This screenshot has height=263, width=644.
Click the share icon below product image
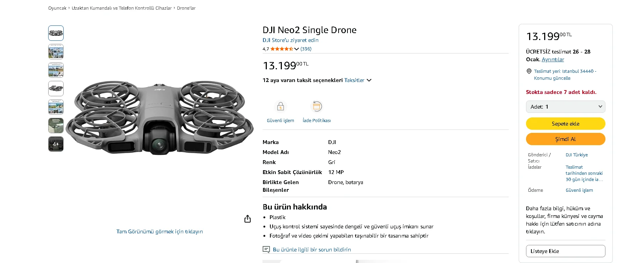pyautogui.click(x=248, y=219)
